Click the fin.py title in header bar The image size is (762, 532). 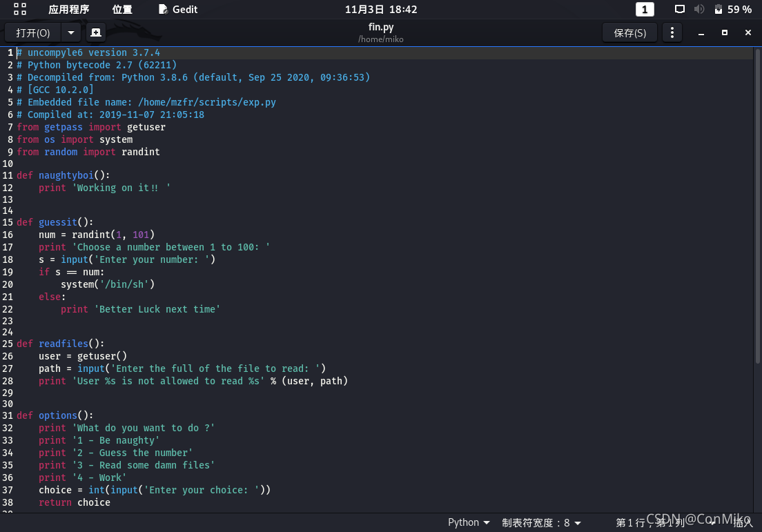click(x=381, y=27)
